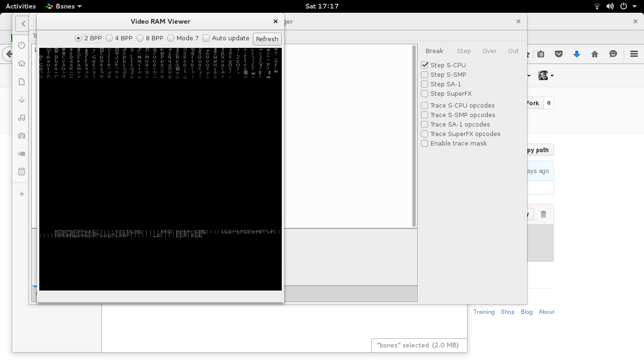The image size is (644, 364).
Task: Enable Trace S-CPU opcodes
Action: click(457, 105)
